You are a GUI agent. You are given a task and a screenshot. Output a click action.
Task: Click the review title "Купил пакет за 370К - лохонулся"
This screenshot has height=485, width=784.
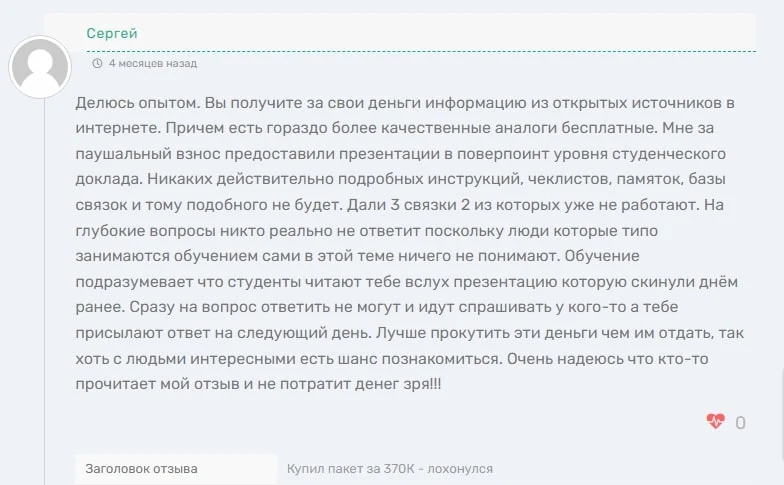pyautogui.click(x=390, y=469)
